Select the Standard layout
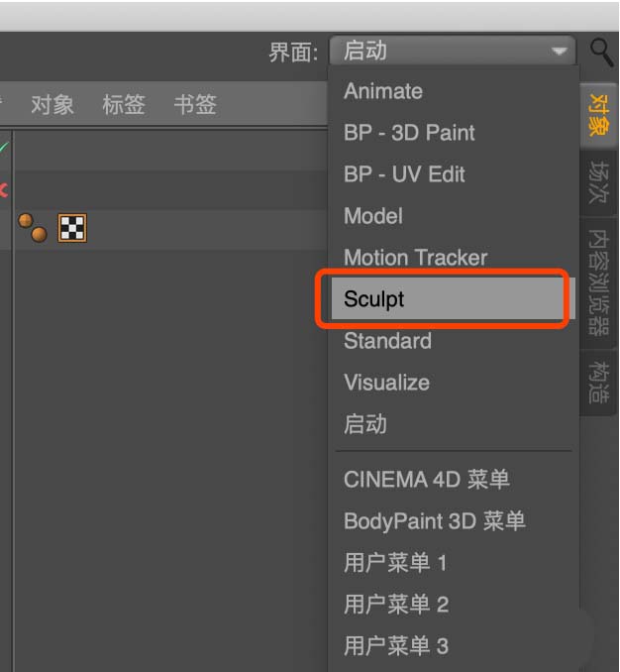The height and width of the screenshot is (672, 620). coord(387,341)
